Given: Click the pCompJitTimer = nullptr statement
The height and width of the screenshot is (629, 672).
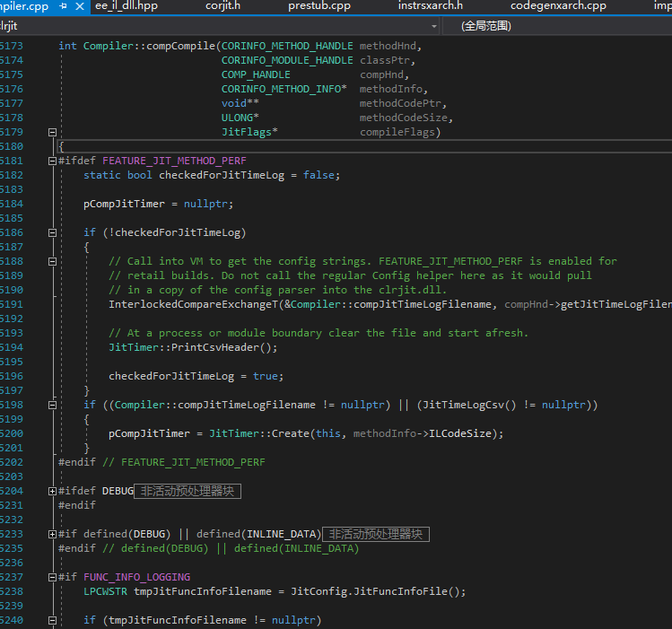Looking at the screenshot, I should point(158,204).
